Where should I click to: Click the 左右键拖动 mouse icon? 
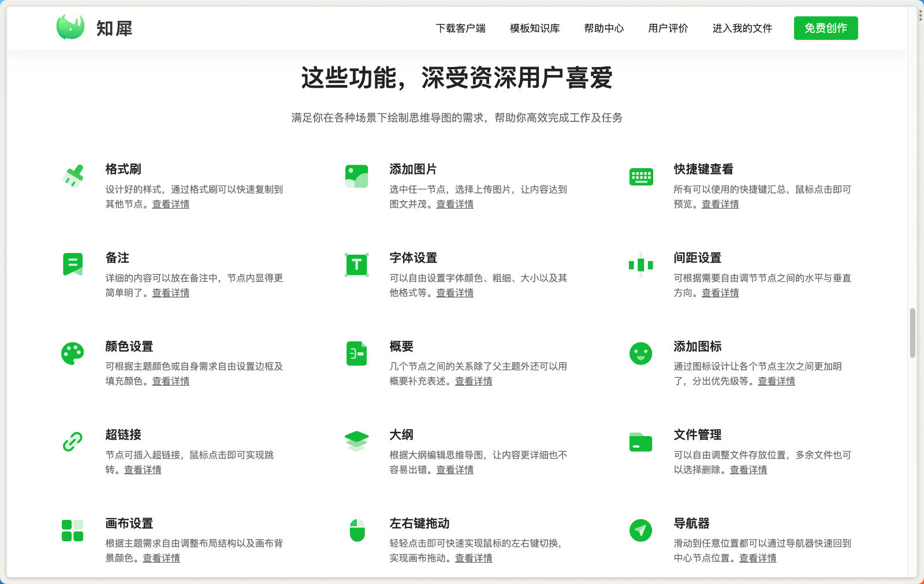[356, 530]
